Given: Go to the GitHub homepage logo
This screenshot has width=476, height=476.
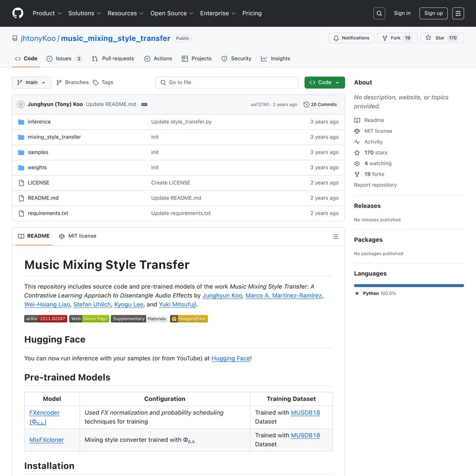Looking at the screenshot, I should pyautogui.click(x=18, y=13).
